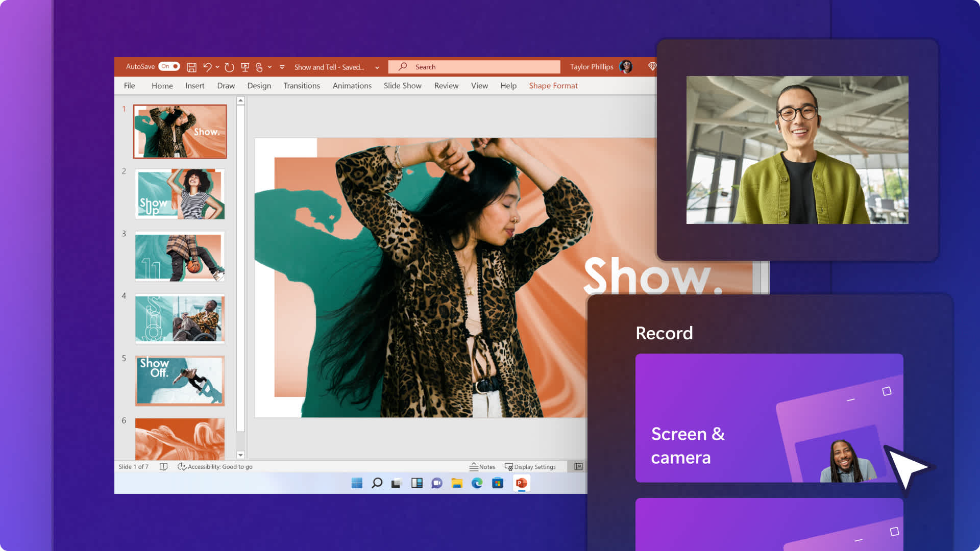Click the Shape Format tab
Viewport: 980px width, 551px height.
pos(553,85)
